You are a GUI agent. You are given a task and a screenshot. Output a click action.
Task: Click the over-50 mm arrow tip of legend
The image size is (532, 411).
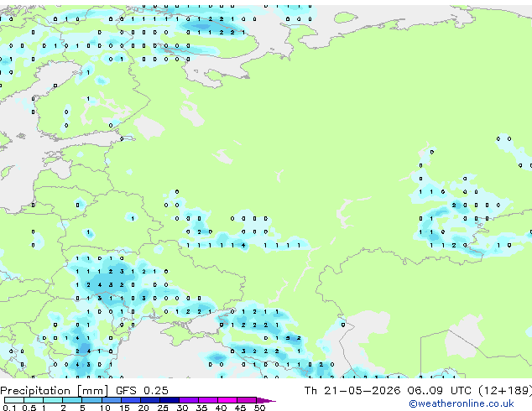(266, 400)
